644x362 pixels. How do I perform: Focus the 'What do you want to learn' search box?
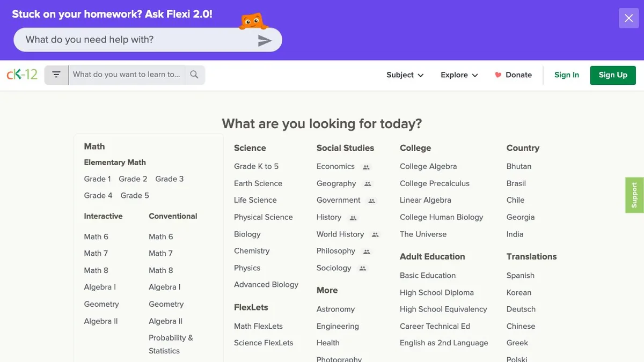pyautogui.click(x=127, y=75)
